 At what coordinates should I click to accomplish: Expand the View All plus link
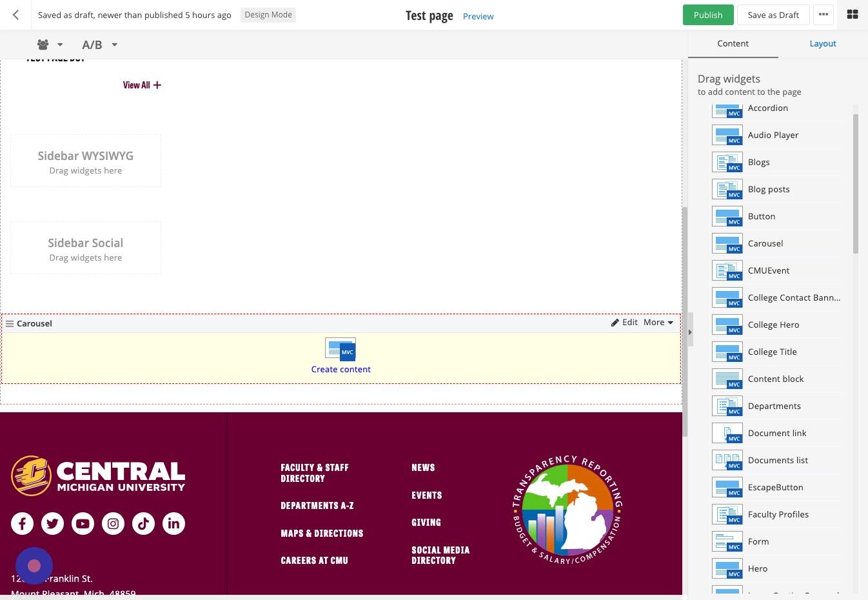[x=142, y=85]
